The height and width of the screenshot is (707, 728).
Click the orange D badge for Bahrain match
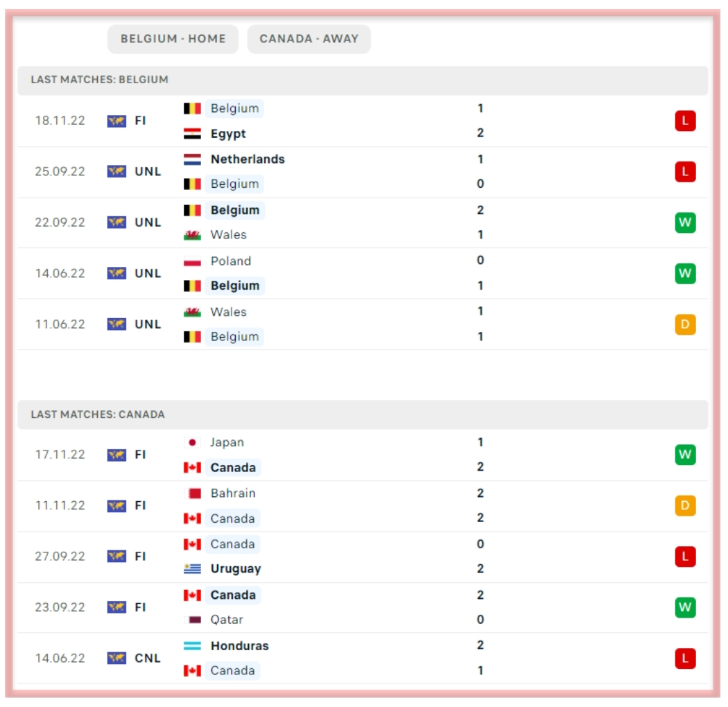pyautogui.click(x=685, y=506)
